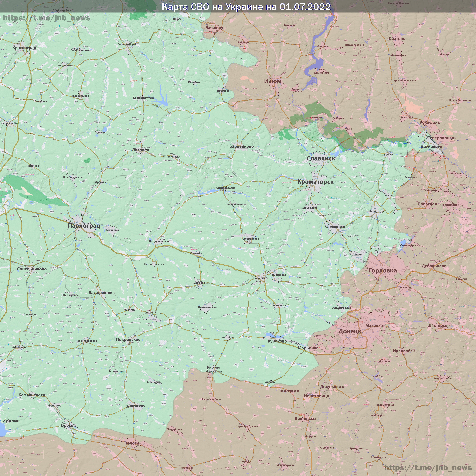Image resolution: width=476 pixels, height=476 pixels.
Task: Select the Барвенково town label
Action: click(241, 146)
